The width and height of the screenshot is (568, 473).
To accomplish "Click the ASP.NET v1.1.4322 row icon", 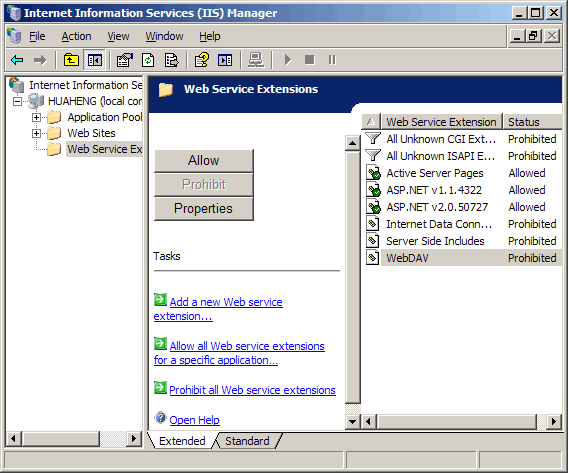I will click(373, 190).
